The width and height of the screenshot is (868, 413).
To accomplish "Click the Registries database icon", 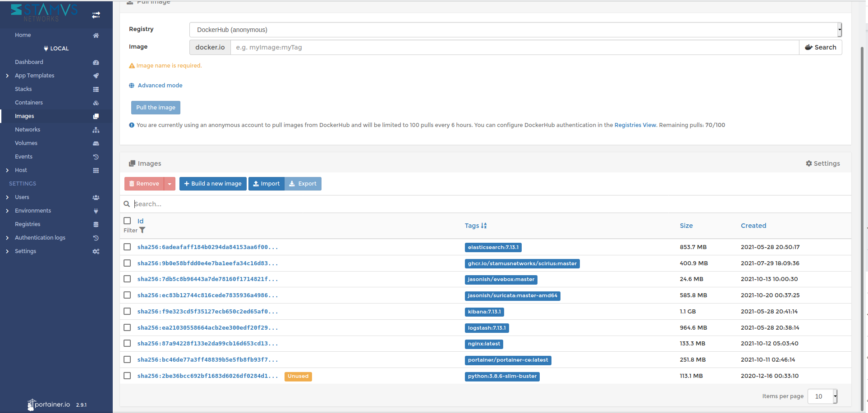I will pos(96,224).
